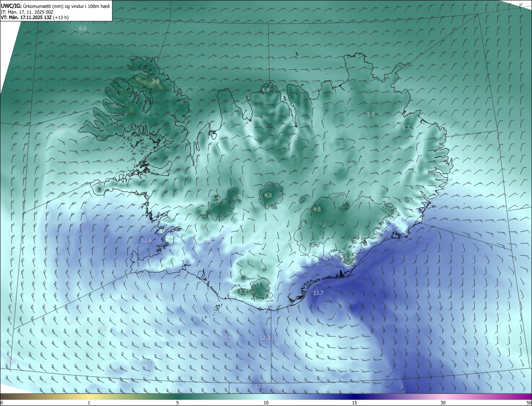The height and width of the screenshot is (406, 532).
Task: Click the '30' label on the colour scale
Action: 443,403
